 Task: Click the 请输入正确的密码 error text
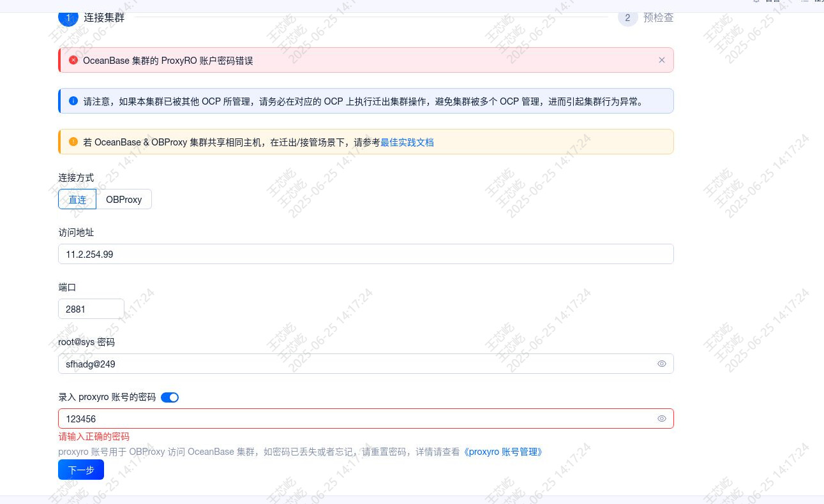(x=94, y=436)
